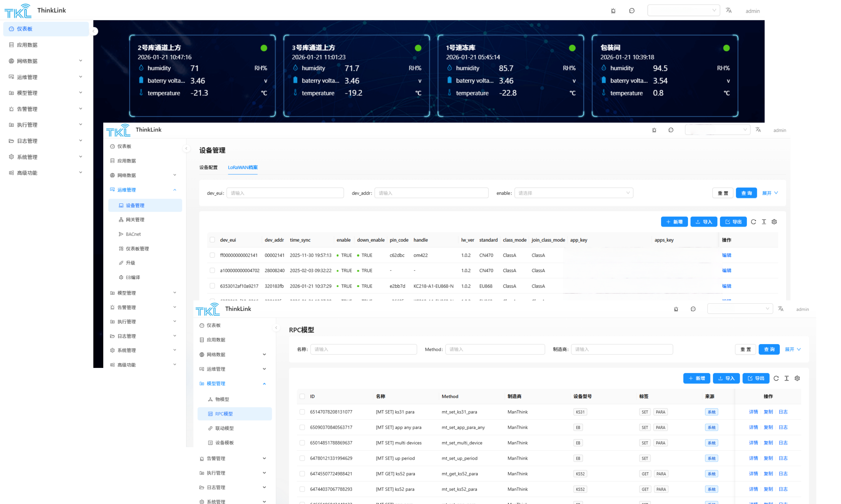This screenshot has width=841, height=504.
Task: Open the enable 请选择 dropdown
Action: tap(574, 193)
